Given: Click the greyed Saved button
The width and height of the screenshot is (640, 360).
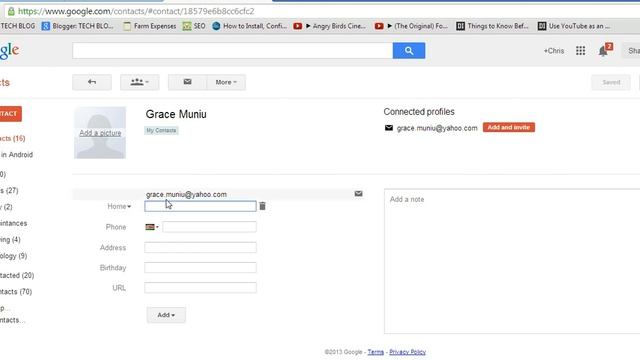Looking at the screenshot, I should click(x=611, y=82).
